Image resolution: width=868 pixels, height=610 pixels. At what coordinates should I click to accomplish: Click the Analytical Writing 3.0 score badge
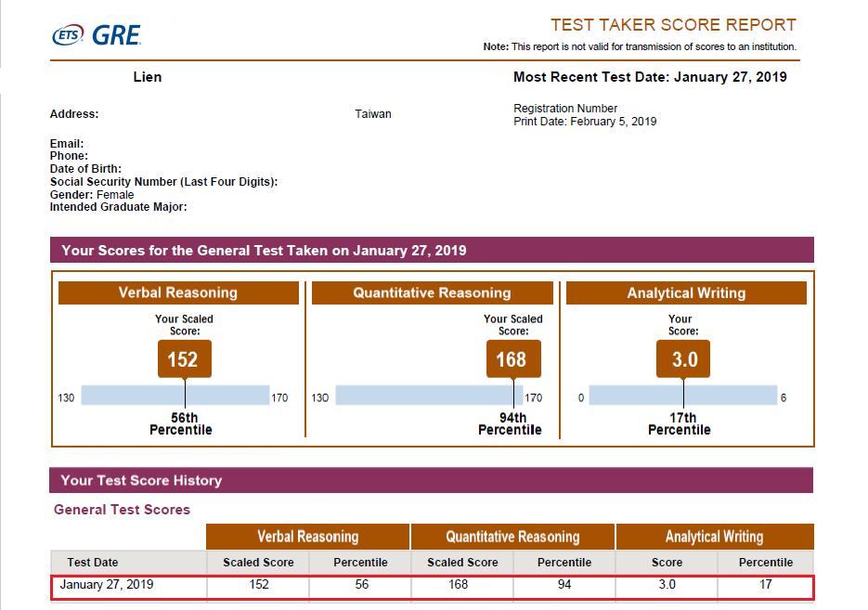pyautogui.click(x=683, y=359)
